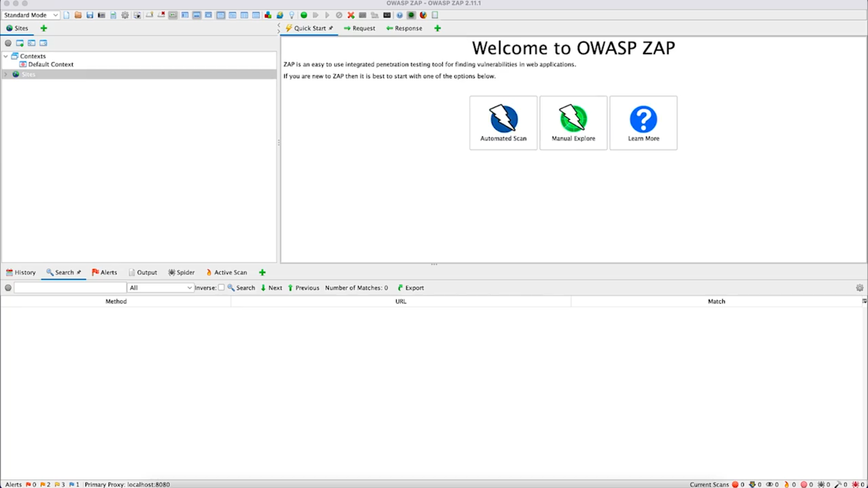Switch to the Alerts tab
The height and width of the screenshot is (488, 868).
tap(104, 272)
